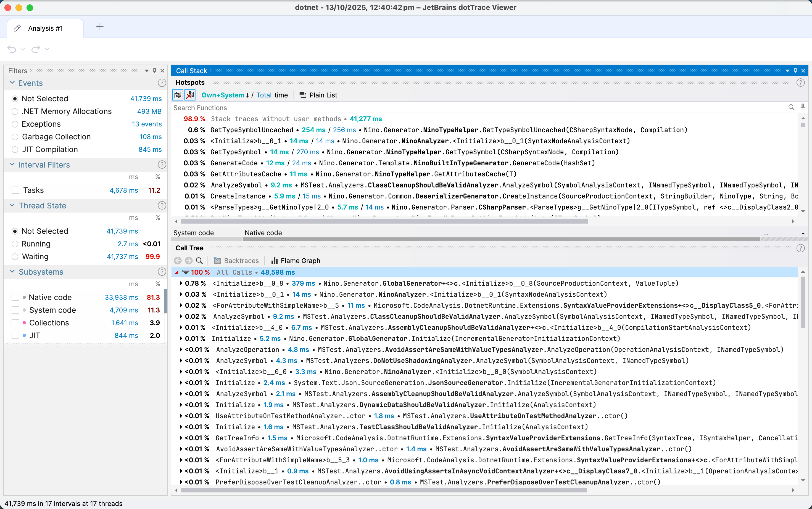
Task: Click the hide system functions icon
Action: coord(190,95)
